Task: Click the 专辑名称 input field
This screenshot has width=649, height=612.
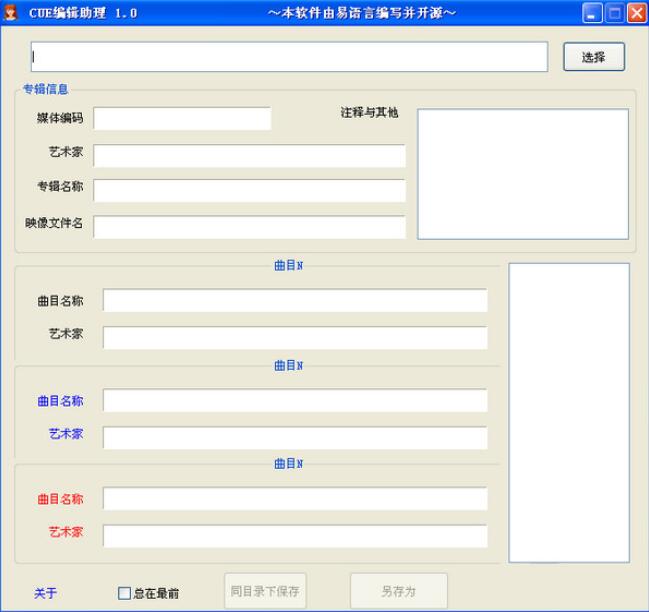Action: click(249, 190)
